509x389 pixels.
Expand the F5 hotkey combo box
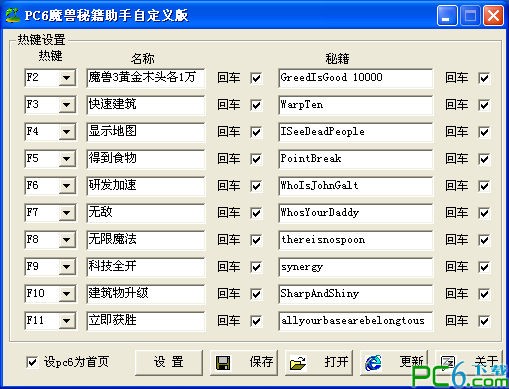(67, 159)
